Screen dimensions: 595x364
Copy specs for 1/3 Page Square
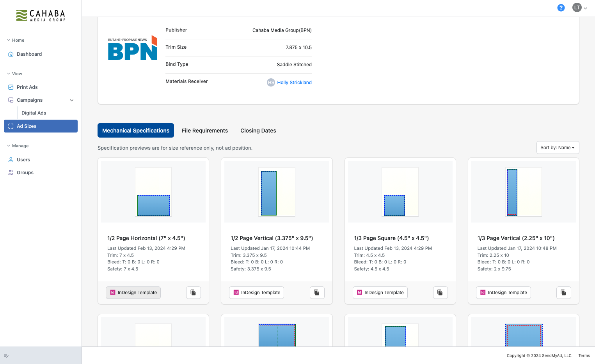click(x=440, y=293)
